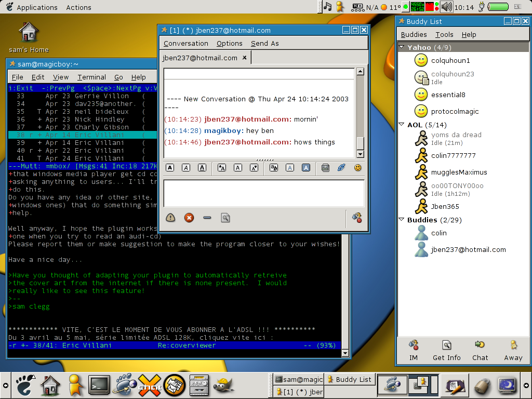Image resolution: width=532 pixels, height=399 pixels.
Task: Click the insert link chain icon
Action: click(341, 168)
